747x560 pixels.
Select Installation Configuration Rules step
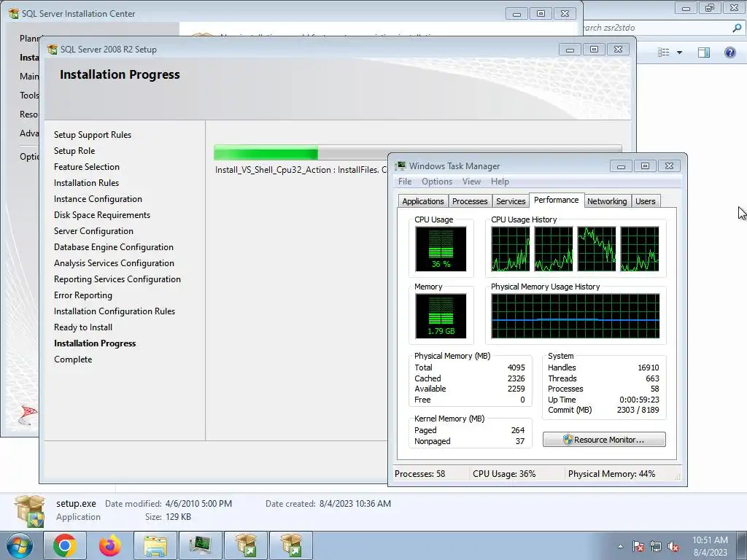coord(115,311)
